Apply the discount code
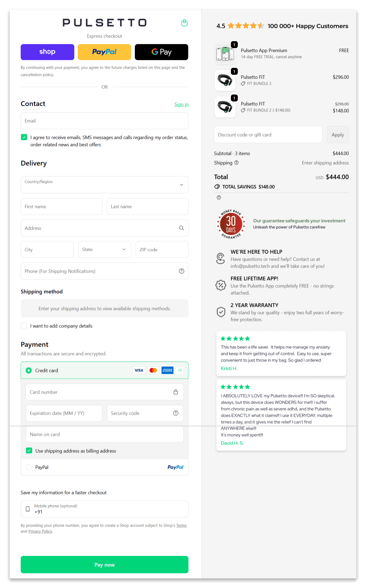366x588 pixels. (x=338, y=135)
